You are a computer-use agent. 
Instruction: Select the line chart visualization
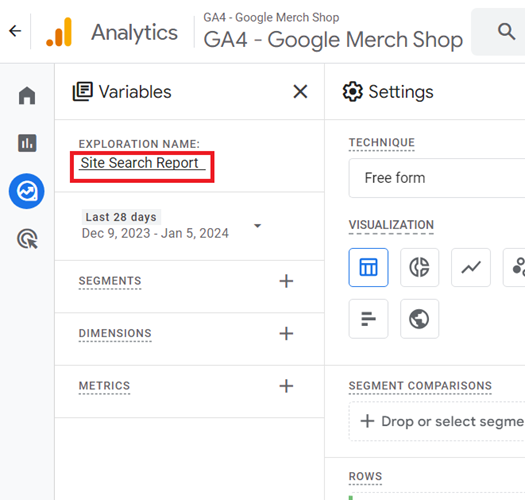pyautogui.click(x=471, y=267)
